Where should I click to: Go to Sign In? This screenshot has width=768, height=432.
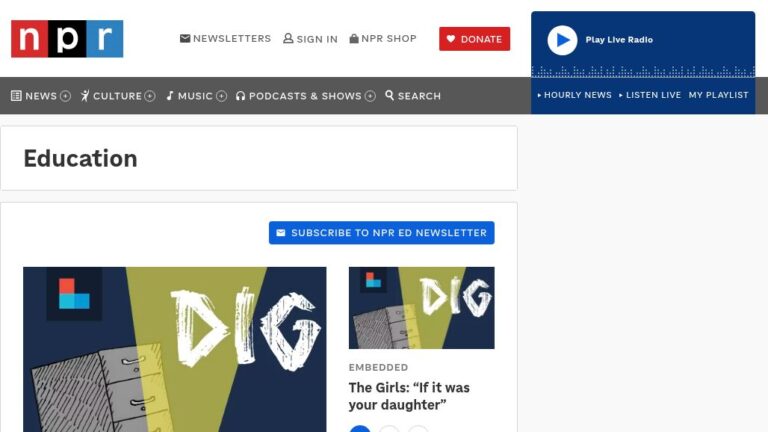click(x=317, y=39)
